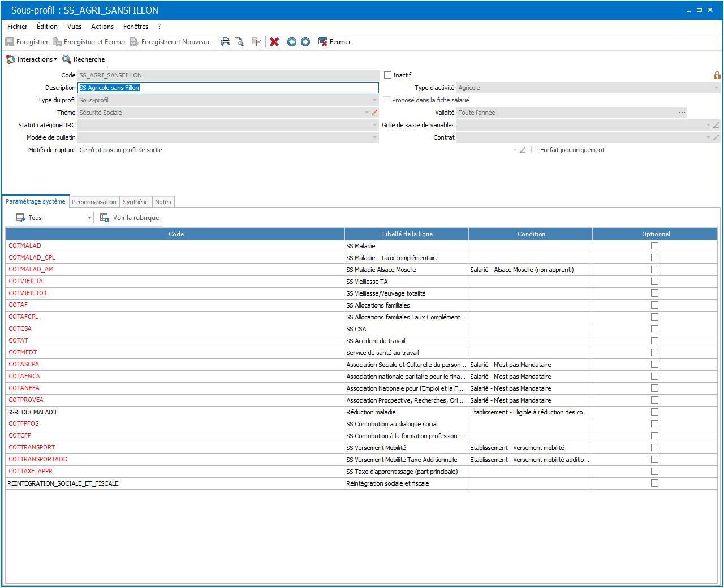
Task: Toggle Proposé dans la fiche salarié
Action: coord(386,100)
